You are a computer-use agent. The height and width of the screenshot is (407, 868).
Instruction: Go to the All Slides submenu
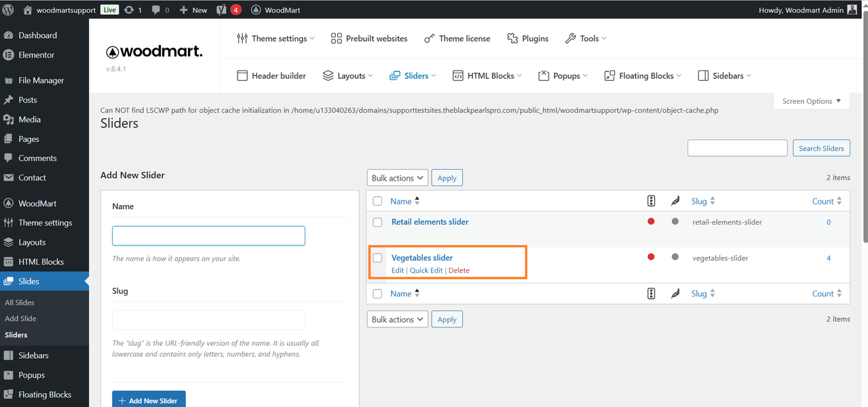tap(20, 303)
